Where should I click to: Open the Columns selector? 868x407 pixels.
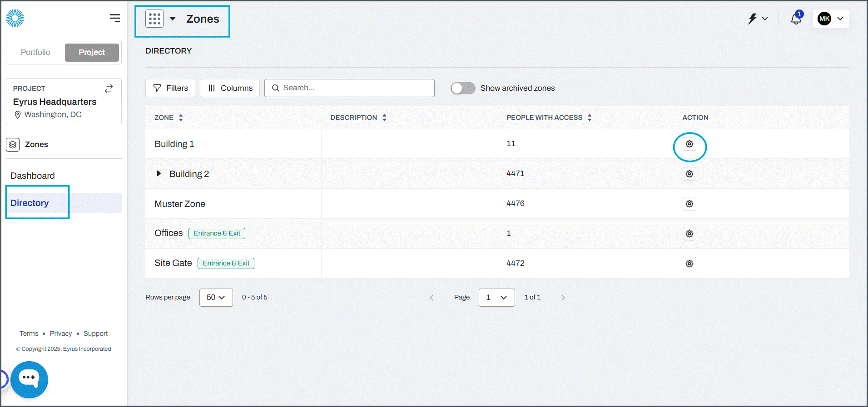pos(230,88)
